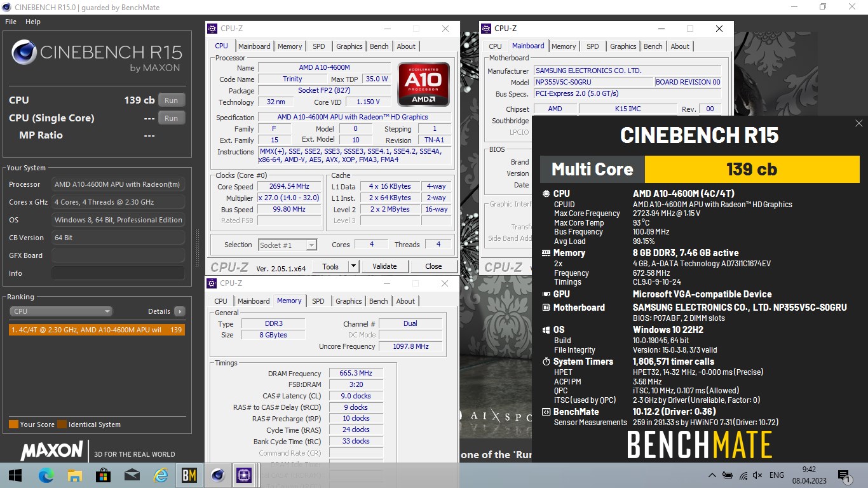Open About tab in first CPU-Z window
Viewport: 868px width, 488px height.
coord(406,46)
